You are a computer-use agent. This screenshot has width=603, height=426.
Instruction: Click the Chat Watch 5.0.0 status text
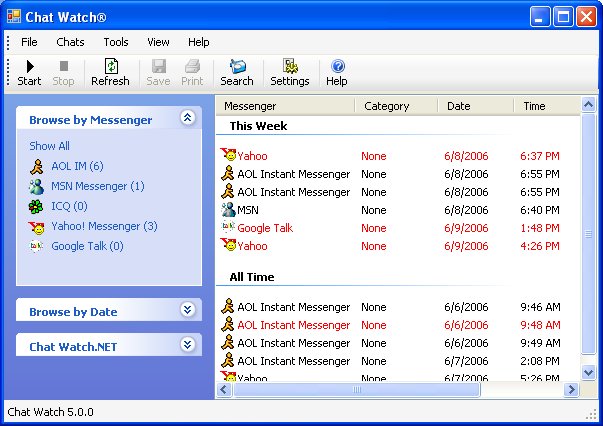tap(50, 412)
